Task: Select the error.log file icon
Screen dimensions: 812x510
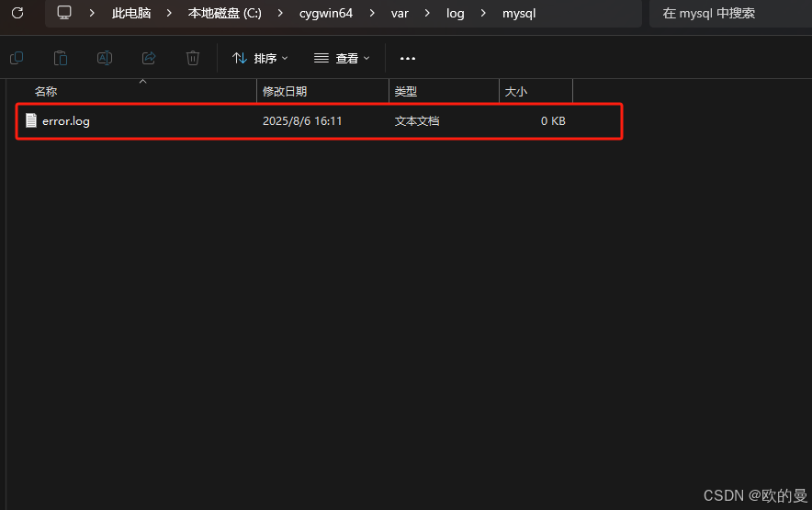Action: coord(31,120)
